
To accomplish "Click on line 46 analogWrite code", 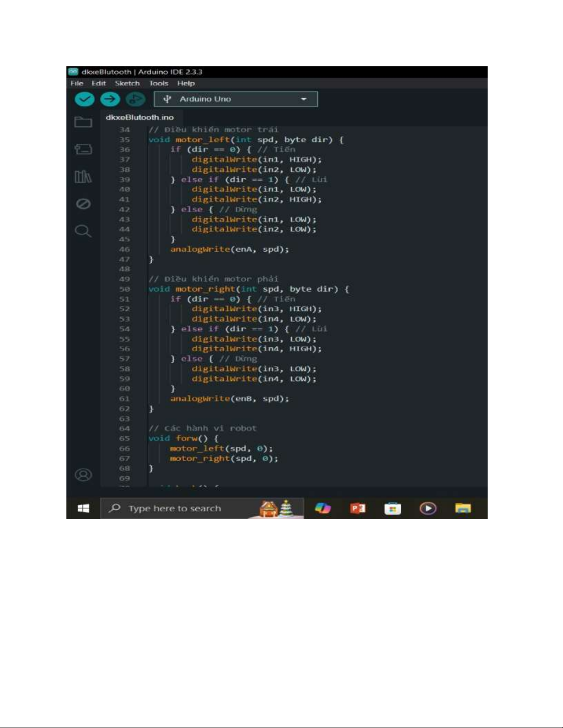I will point(229,249).
